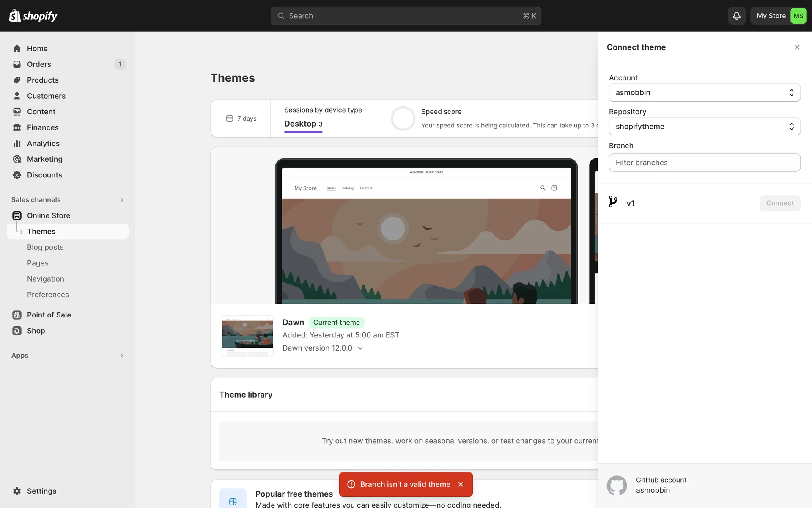The width and height of the screenshot is (812, 508).
Task: Click the GitHub octocat icon
Action: tap(617, 485)
